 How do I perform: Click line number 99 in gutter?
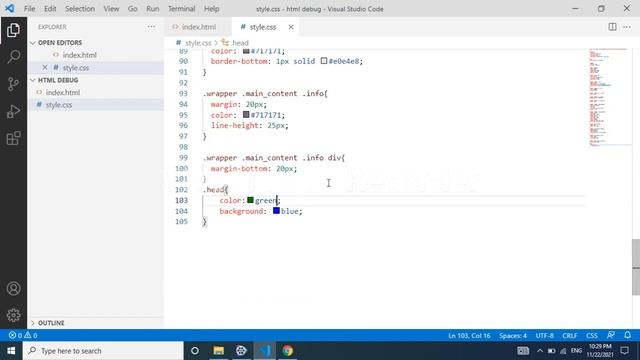(x=183, y=158)
